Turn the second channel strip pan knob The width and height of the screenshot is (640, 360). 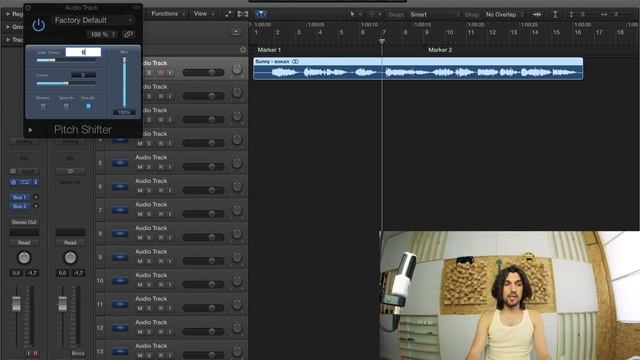point(70,258)
